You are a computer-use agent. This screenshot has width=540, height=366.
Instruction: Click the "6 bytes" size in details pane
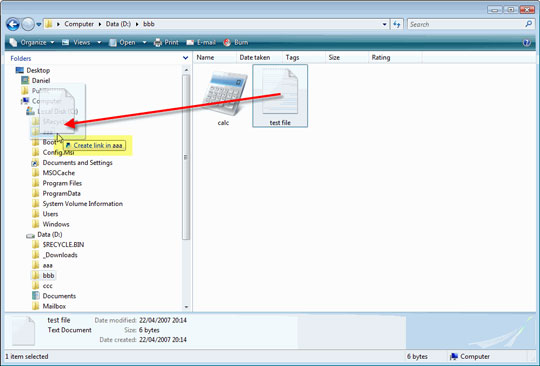149,330
